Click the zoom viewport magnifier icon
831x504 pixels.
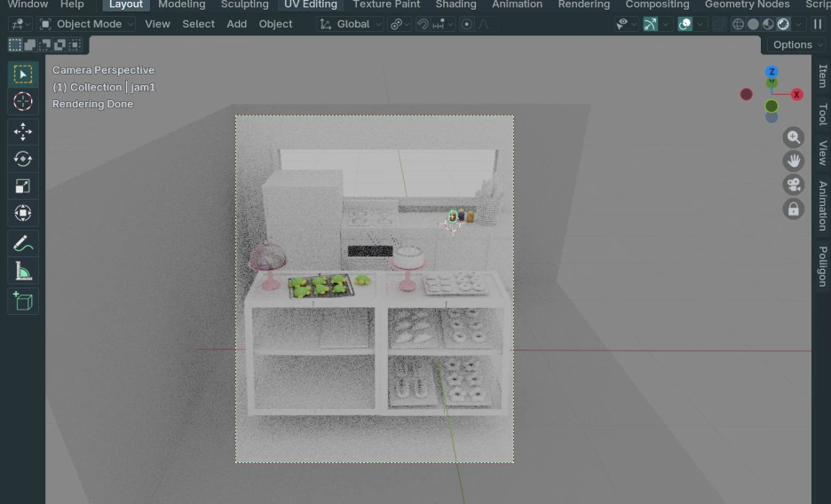coord(794,138)
